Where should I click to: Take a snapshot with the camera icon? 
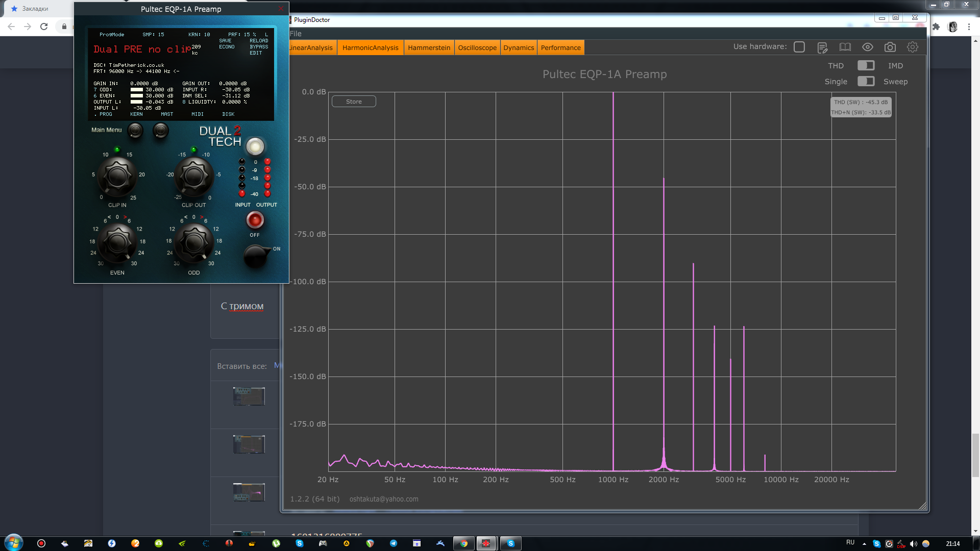click(x=890, y=47)
